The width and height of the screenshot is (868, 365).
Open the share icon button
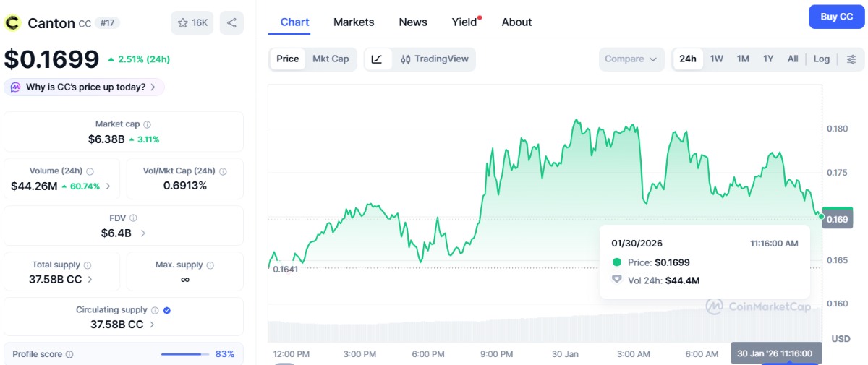(231, 22)
